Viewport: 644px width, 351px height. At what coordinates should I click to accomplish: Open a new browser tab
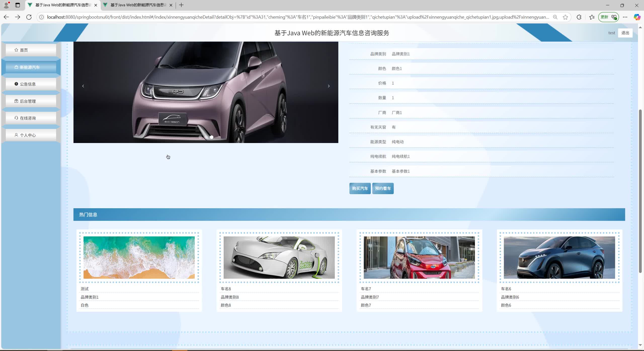click(181, 5)
